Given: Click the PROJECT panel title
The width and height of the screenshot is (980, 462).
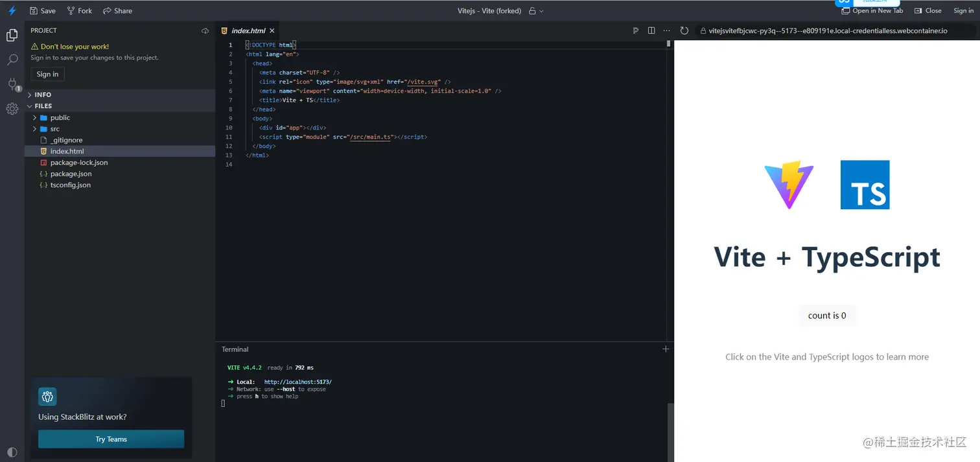Looking at the screenshot, I should click(43, 30).
